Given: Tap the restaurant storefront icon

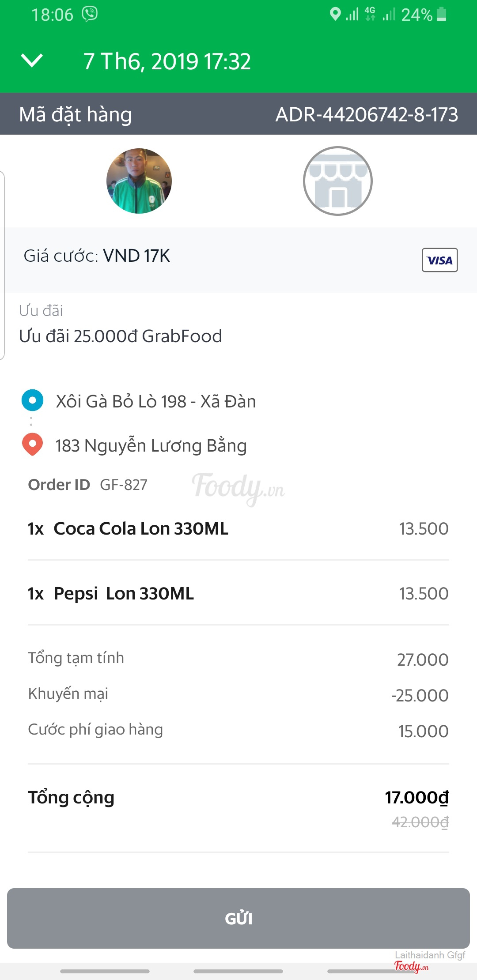Looking at the screenshot, I should [338, 181].
